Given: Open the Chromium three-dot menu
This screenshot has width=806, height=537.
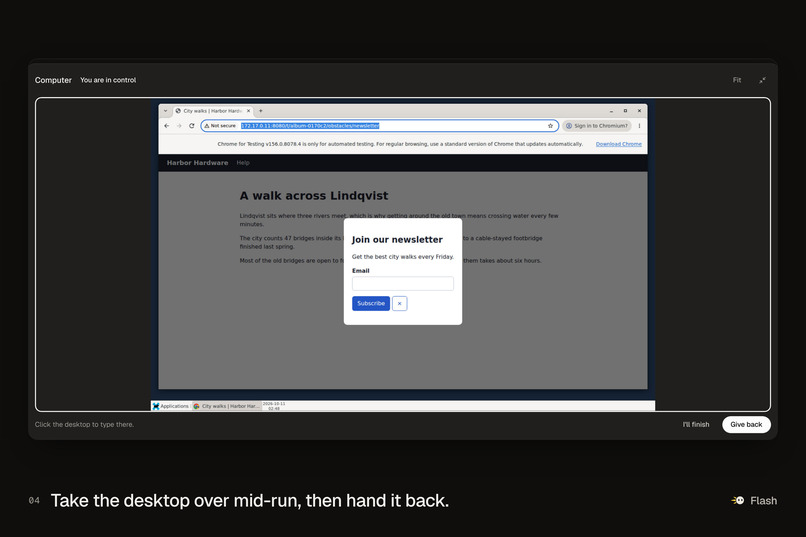Looking at the screenshot, I should (x=639, y=126).
